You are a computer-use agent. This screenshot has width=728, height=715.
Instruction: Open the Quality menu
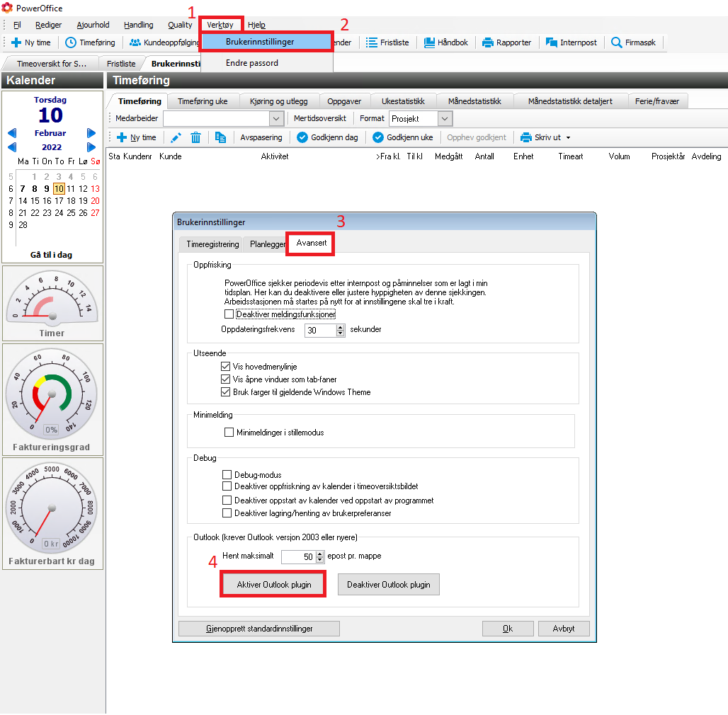180,25
